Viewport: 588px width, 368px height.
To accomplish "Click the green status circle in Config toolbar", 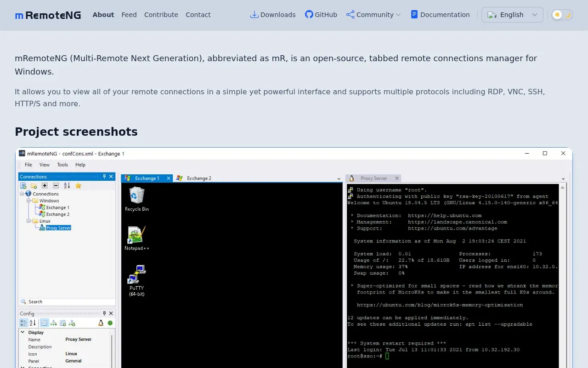I will 110,323.
